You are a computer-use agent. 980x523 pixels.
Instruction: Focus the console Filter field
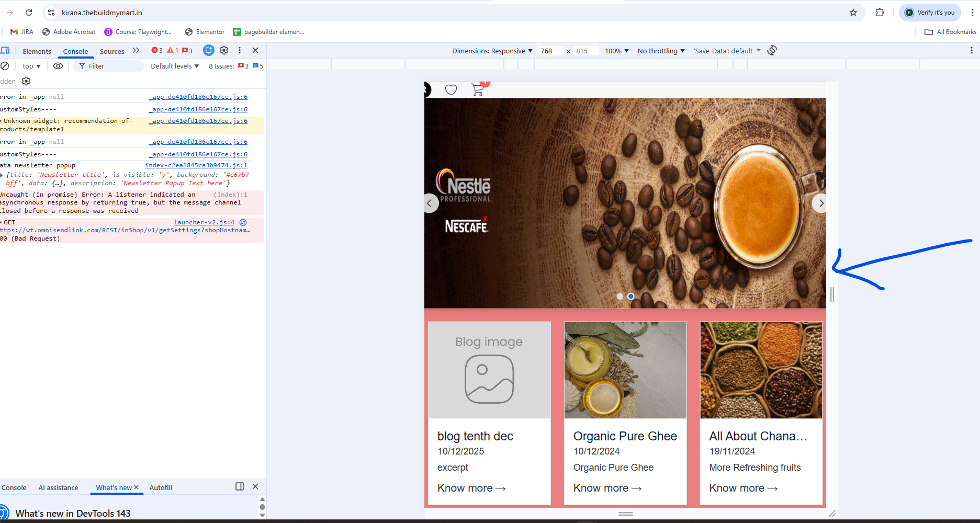pos(109,66)
